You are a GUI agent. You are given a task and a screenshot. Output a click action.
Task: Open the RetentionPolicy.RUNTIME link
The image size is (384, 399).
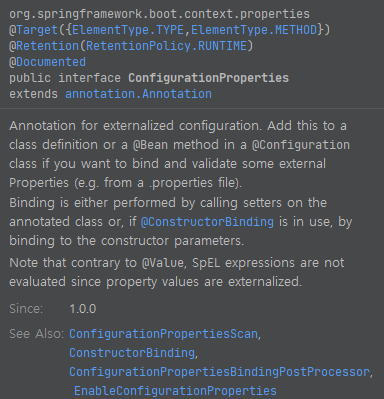(166, 46)
